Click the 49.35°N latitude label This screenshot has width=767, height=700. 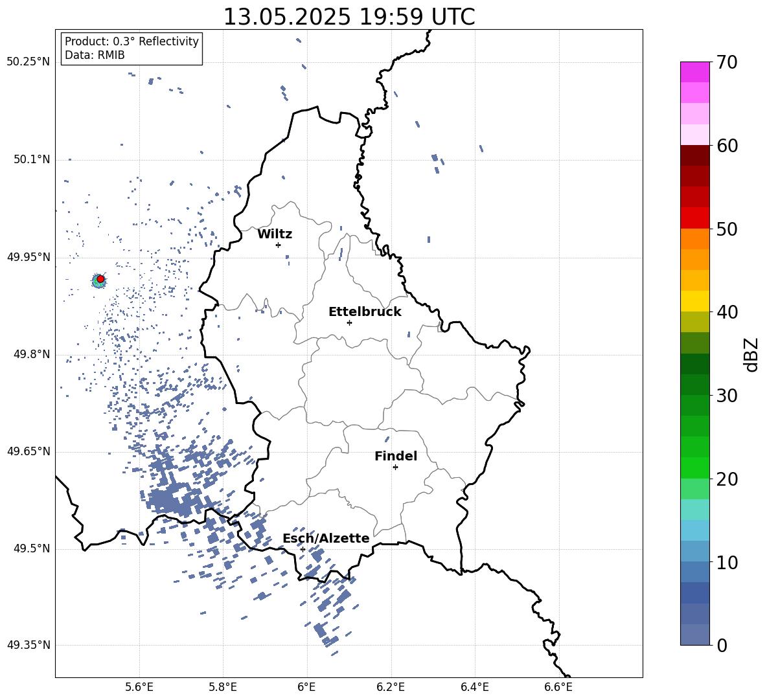28,645
